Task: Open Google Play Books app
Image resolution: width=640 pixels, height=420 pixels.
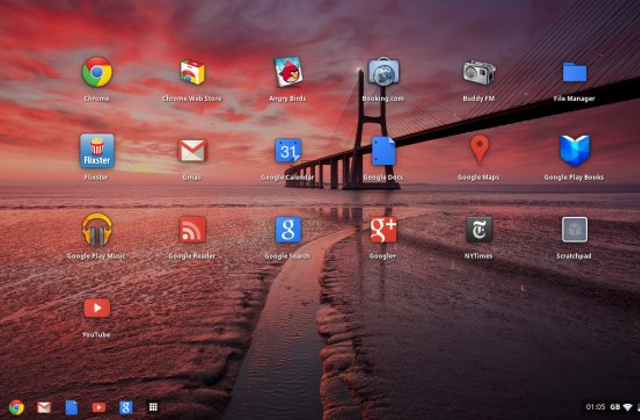Action: pyautogui.click(x=574, y=151)
